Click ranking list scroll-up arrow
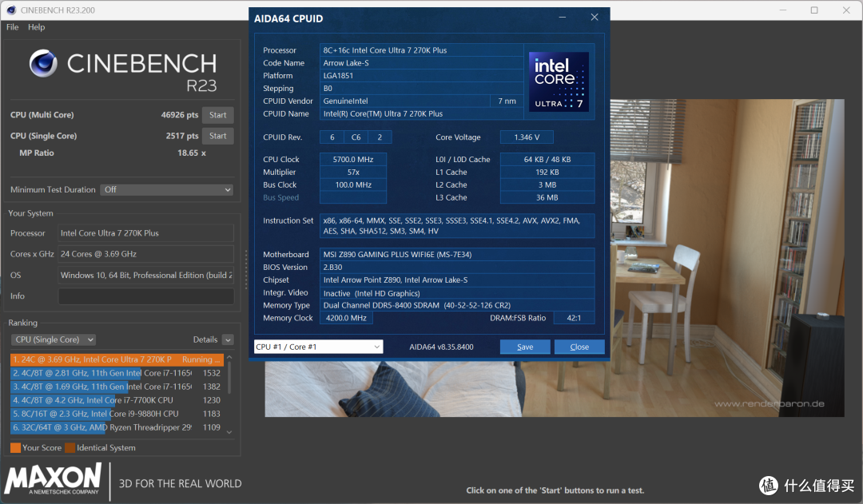The width and height of the screenshot is (863, 504). (x=229, y=358)
